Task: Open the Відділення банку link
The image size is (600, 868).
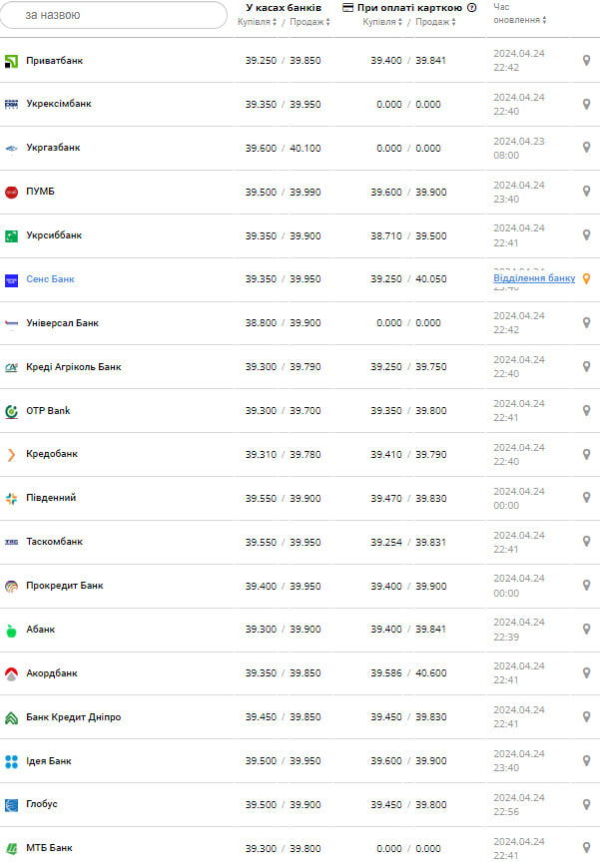Action: [534, 278]
